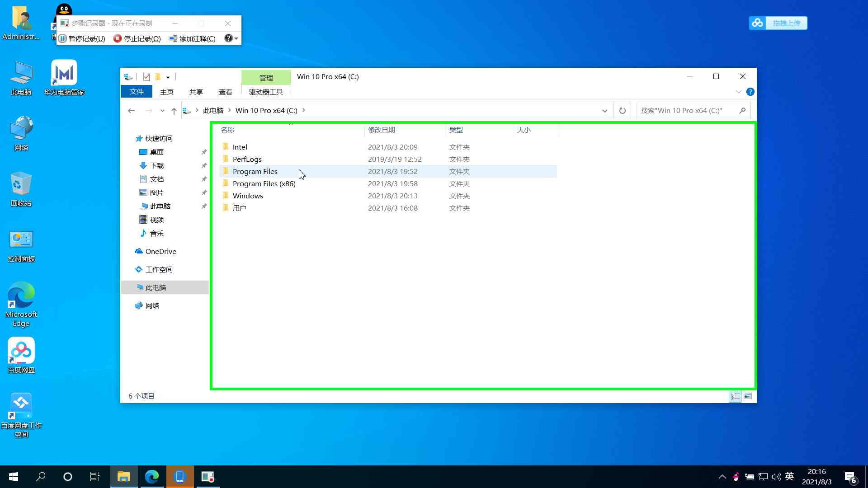868x488 pixels.
Task: Pause recording in Steps Recorder
Action: 82,39
